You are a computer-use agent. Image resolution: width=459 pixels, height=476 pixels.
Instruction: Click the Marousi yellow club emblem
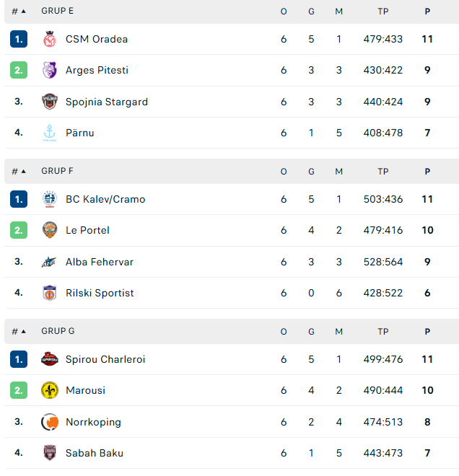click(50, 390)
